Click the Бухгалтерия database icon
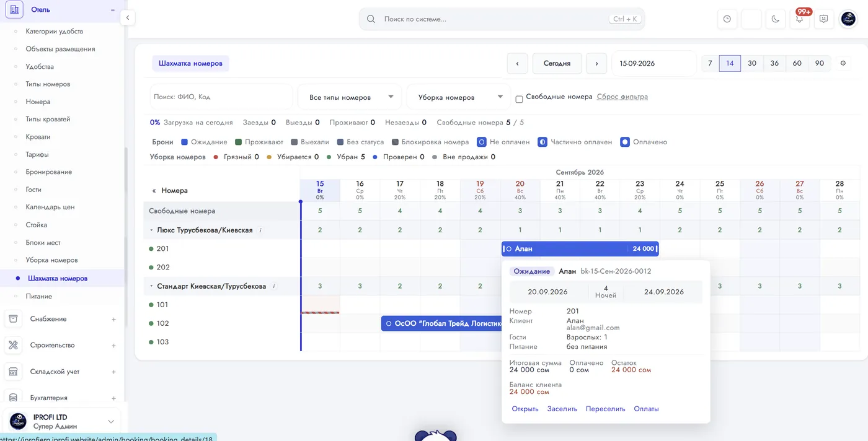This screenshot has height=441, width=868. (13, 398)
